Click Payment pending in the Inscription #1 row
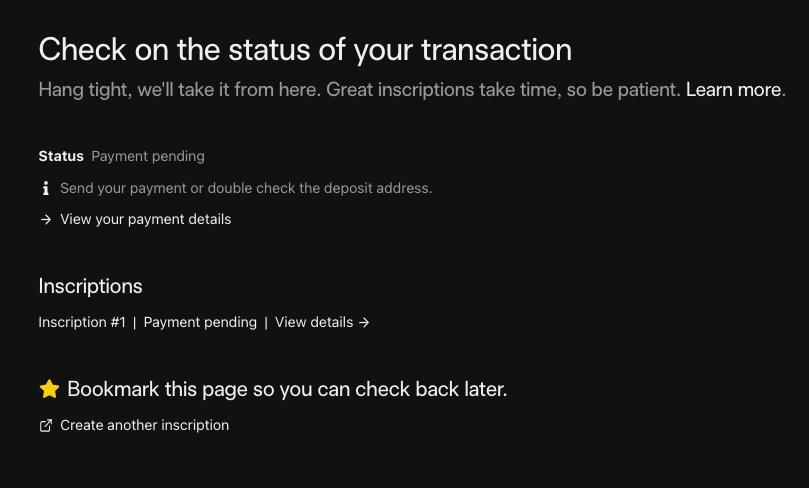The height and width of the screenshot is (488, 809). (200, 322)
